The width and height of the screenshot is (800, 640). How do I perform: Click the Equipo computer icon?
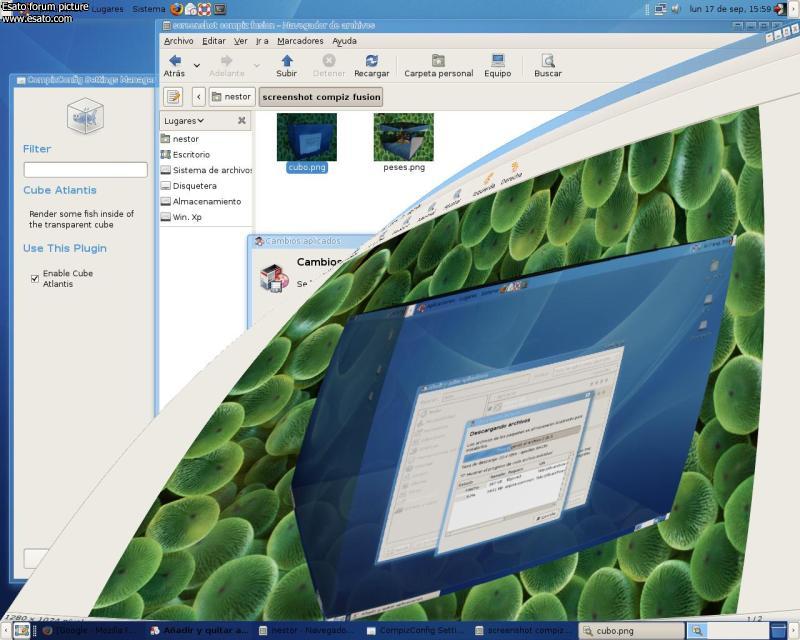tap(497, 61)
